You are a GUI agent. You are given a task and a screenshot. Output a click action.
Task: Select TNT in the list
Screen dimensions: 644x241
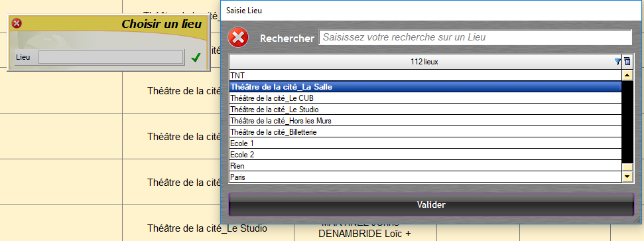[426, 76]
